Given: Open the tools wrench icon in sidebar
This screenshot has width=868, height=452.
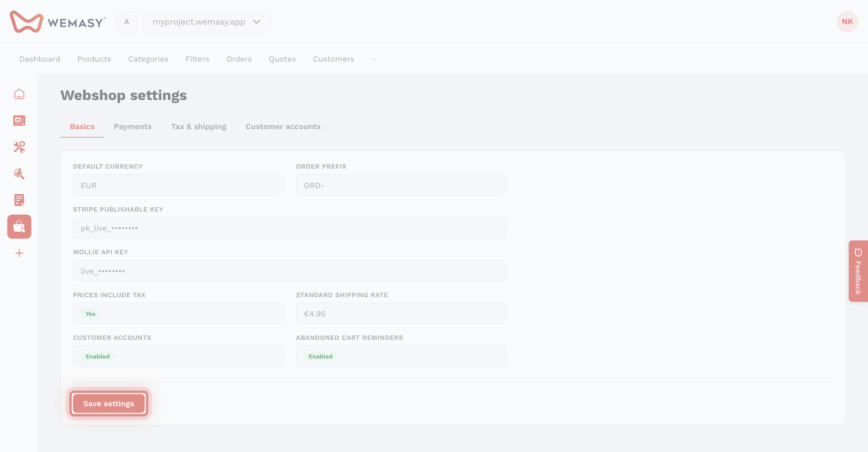Looking at the screenshot, I should (x=19, y=147).
